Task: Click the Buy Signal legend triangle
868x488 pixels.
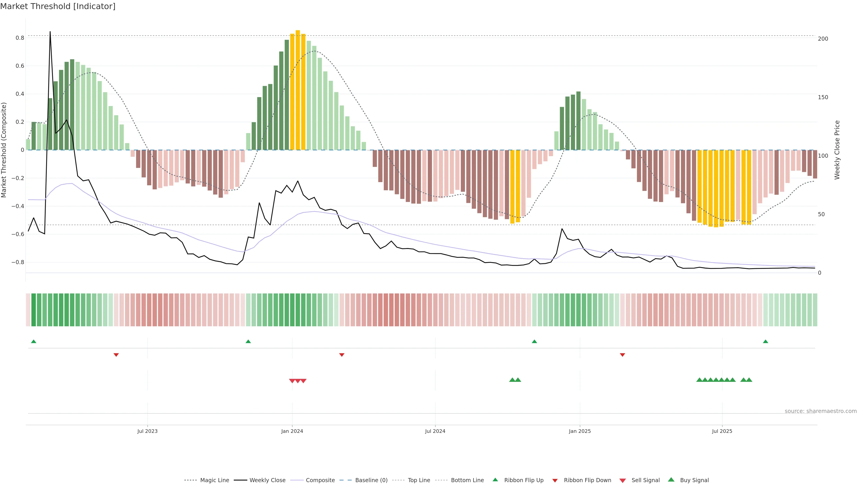Action: point(671,480)
